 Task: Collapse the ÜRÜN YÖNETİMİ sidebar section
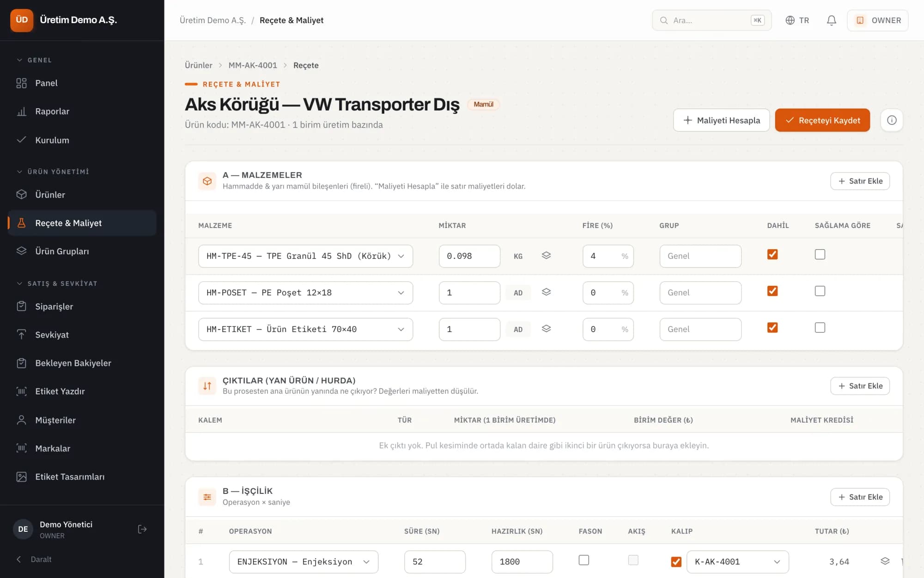[53, 172]
